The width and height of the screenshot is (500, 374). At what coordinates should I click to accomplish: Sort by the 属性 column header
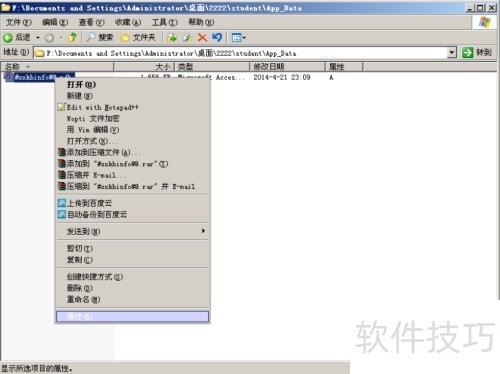click(x=344, y=67)
